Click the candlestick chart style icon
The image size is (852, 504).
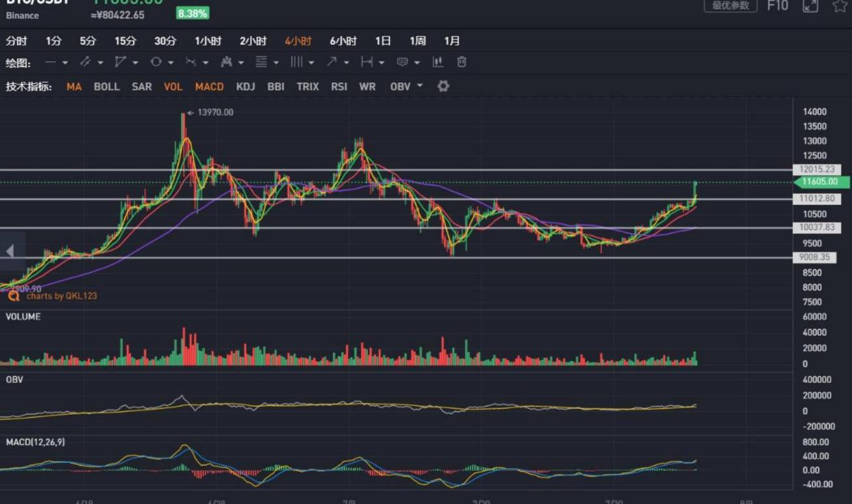point(438,62)
